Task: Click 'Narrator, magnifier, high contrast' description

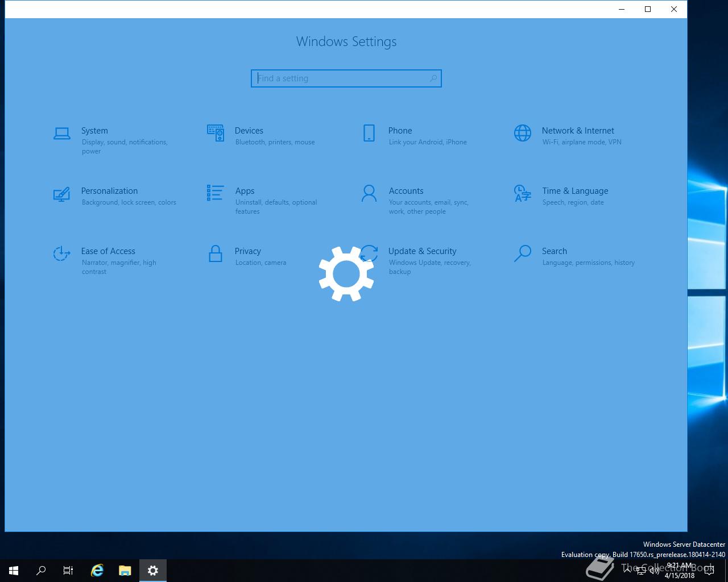Action: point(119,267)
